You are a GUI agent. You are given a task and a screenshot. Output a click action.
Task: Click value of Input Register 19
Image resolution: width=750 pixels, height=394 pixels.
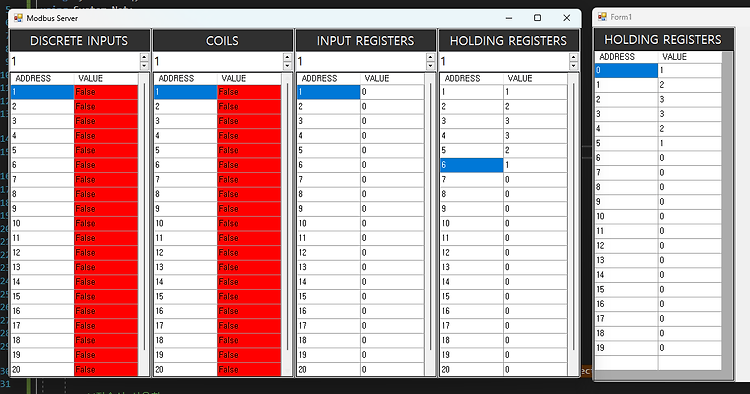pos(392,355)
